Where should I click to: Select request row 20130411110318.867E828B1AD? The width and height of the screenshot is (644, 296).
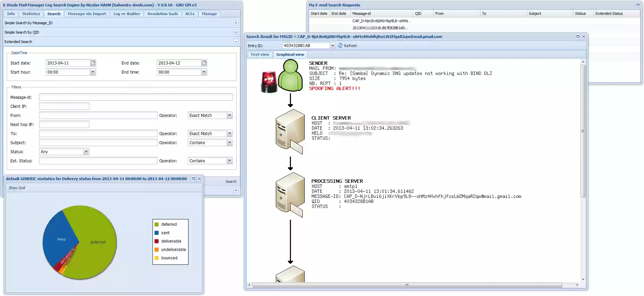click(474, 28)
